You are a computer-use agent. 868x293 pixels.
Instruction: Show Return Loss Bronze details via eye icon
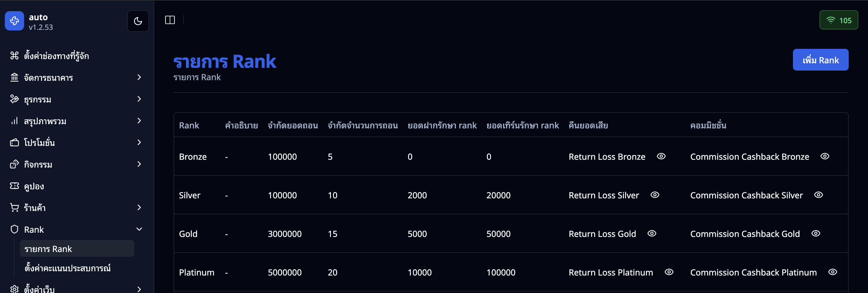click(661, 156)
